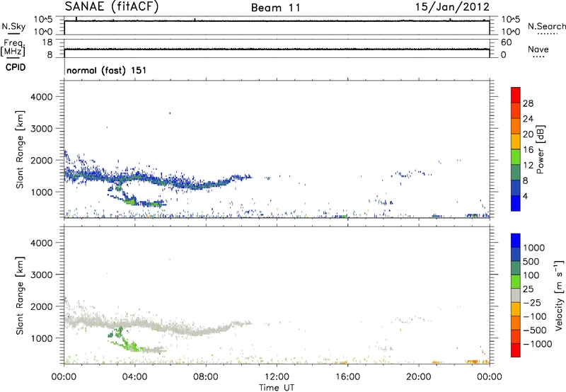The width and height of the screenshot is (566, 392).
Task: Click the SANAE (fitACF) plot title
Action: 112,6
